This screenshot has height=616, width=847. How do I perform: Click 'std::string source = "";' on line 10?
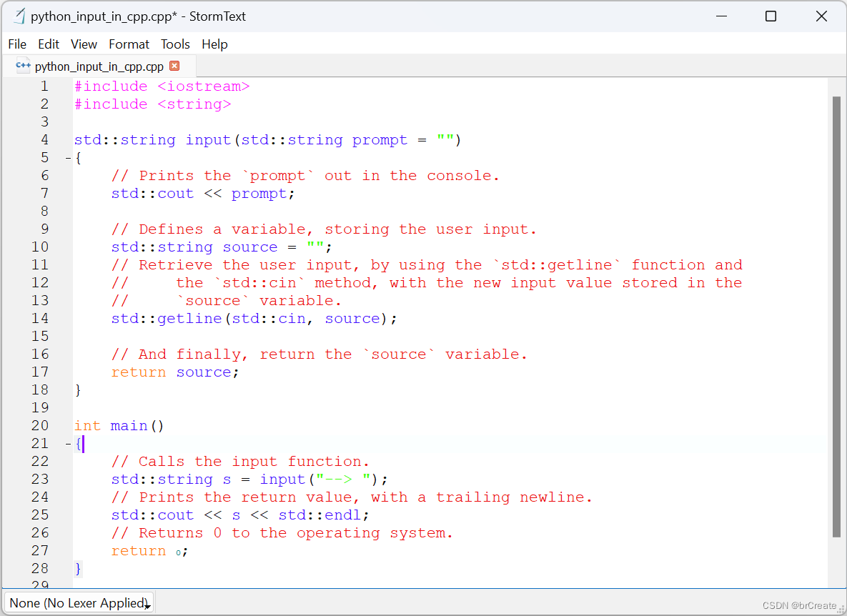[222, 247]
